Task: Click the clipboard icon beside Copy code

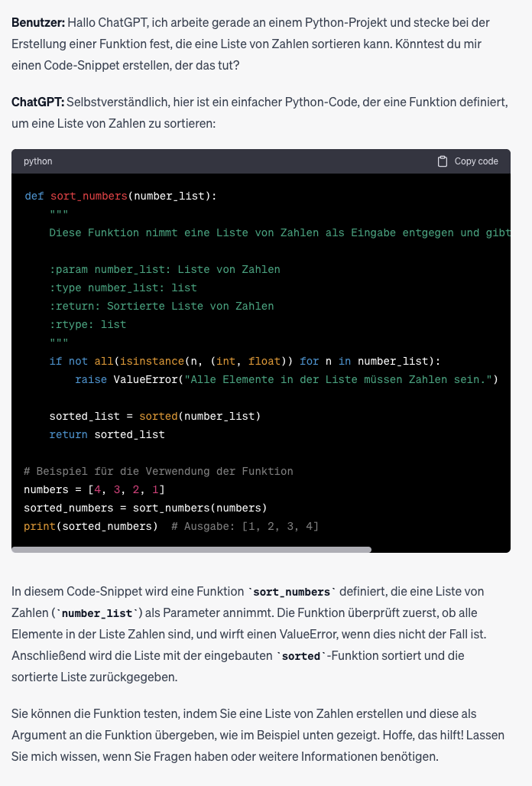Action: point(443,161)
